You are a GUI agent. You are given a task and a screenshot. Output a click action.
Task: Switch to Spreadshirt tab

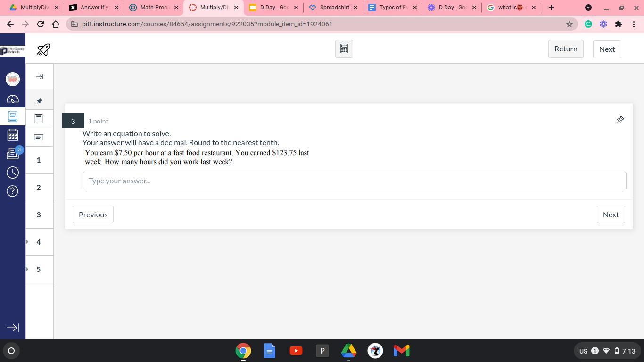(x=333, y=8)
